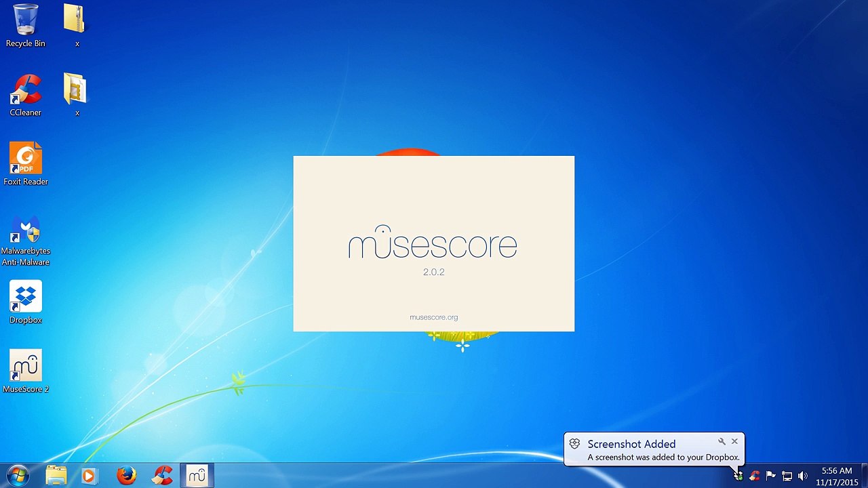Viewport: 868px width, 488px height.
Task: Open the network tray icon
Action: [787, 476]
